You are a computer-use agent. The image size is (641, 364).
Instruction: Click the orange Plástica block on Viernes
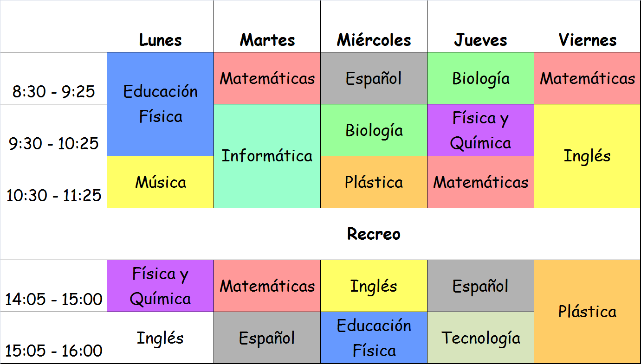(x=587, y=312)
